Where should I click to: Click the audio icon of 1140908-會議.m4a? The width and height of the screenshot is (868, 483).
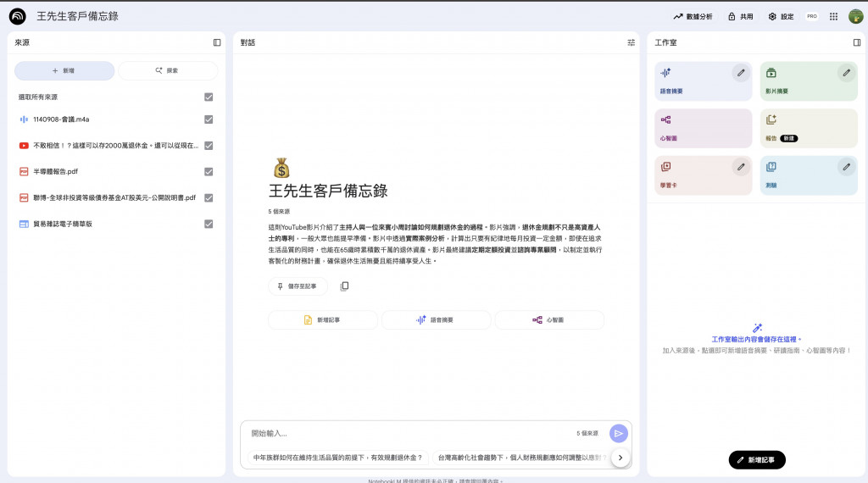click(x=24, y=119)
